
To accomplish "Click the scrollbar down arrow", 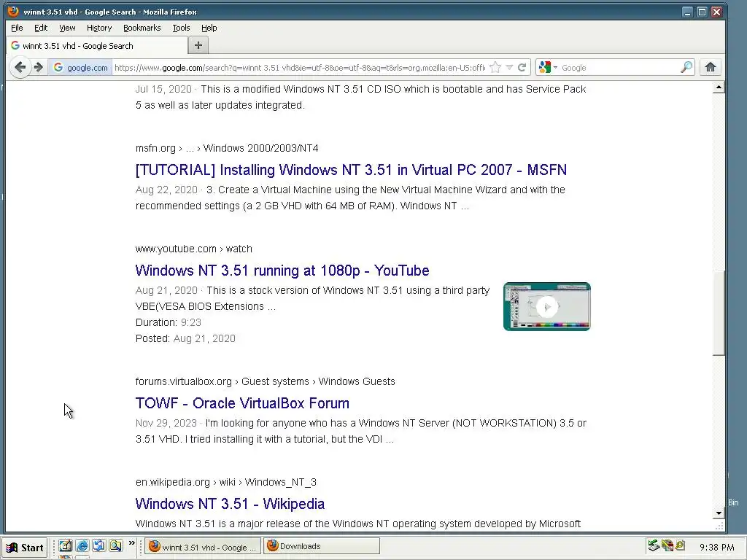I will pos(719,513).
